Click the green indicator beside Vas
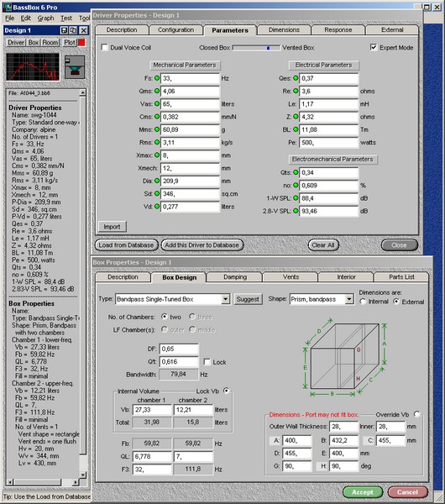445x504 pixels. [157, 104]
